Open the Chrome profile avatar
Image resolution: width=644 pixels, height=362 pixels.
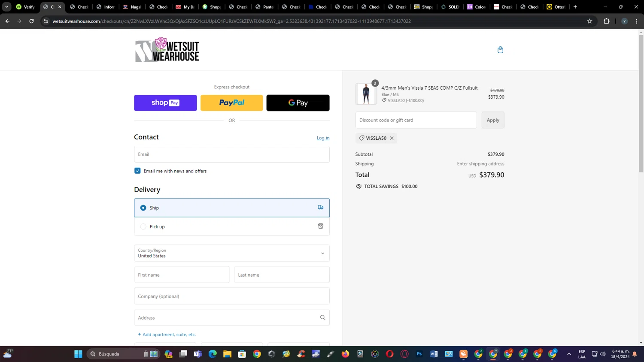tap(624, 21)
